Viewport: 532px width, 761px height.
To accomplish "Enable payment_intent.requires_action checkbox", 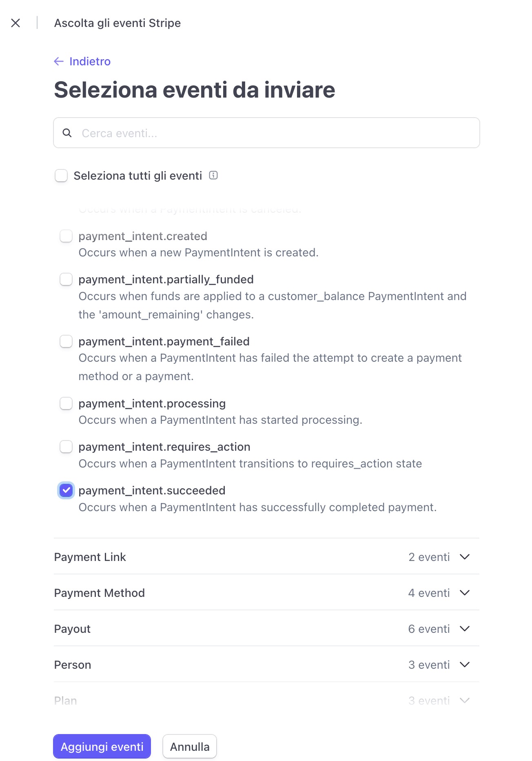I will coord(66,447).
